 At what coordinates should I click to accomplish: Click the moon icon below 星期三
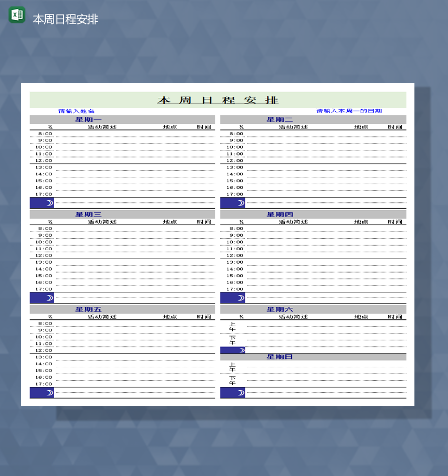click(x=49, y=297)
